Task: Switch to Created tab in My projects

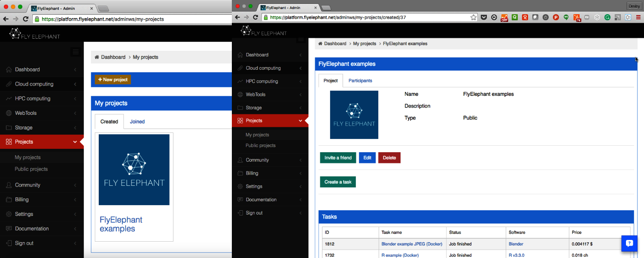Action: (x=109, y=122)
